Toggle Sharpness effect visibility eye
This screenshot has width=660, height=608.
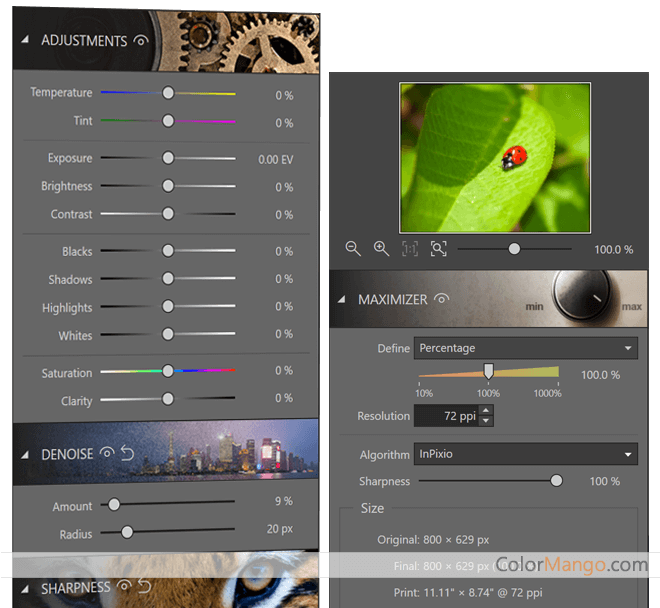click(125, 587)
